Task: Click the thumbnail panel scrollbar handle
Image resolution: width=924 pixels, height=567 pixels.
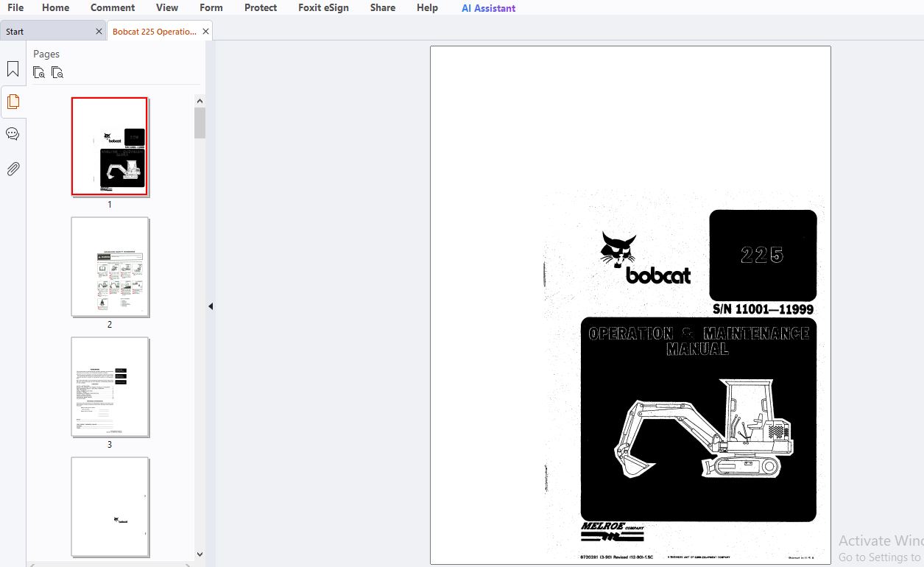Action: tap(200, 123)
